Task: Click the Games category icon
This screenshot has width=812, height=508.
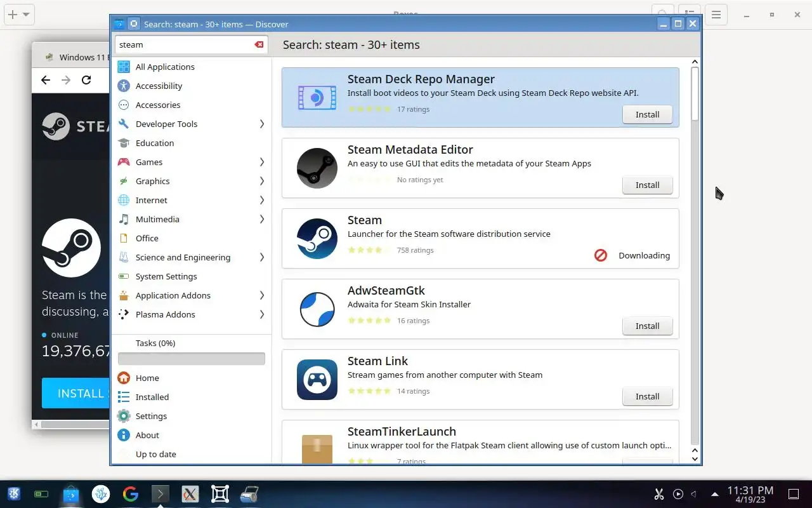Action: point(124,162)
